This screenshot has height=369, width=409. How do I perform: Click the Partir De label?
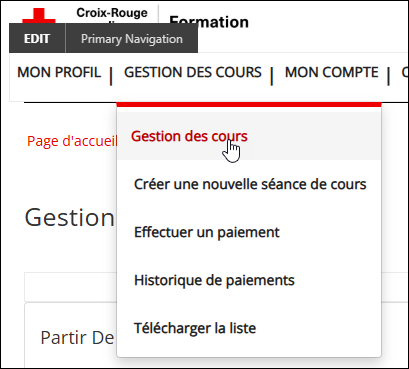pyautogui.click(x=77, y=338)
